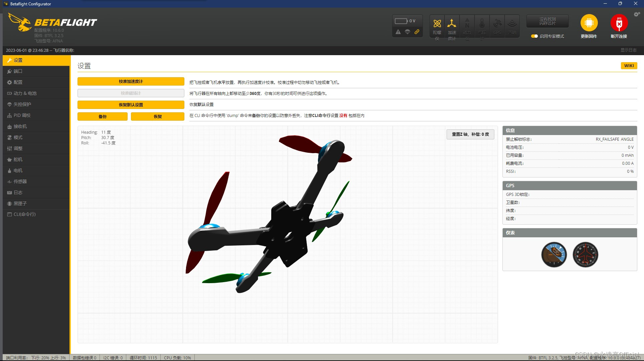Click Calibrate Accelerometer (校准加速度计) button
644x361 pixels.
(x=131, y=82)
